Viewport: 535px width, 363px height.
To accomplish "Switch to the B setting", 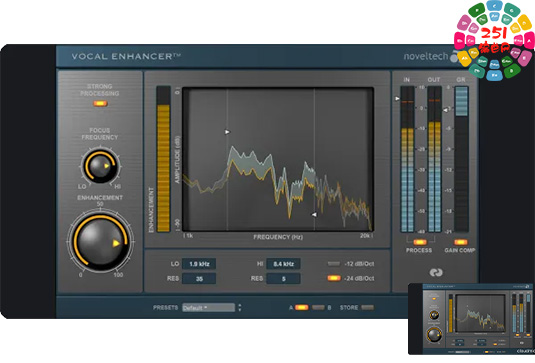I will pyautogui.click(x=318, y=307).
